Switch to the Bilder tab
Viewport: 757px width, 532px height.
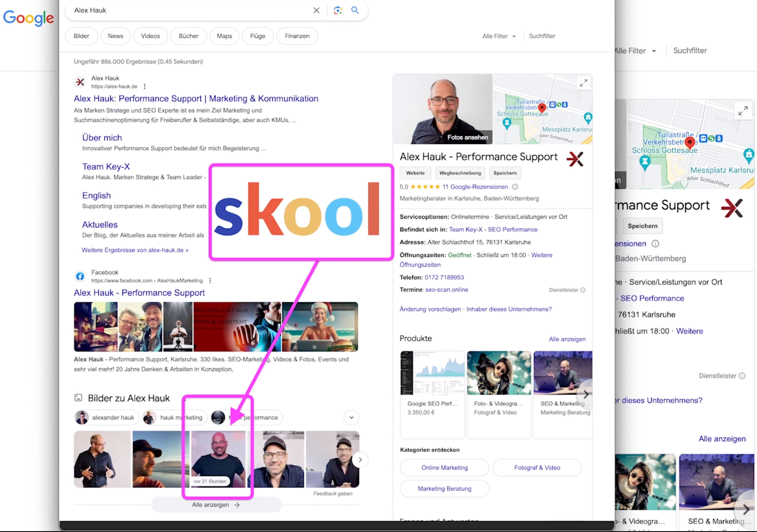81,36
